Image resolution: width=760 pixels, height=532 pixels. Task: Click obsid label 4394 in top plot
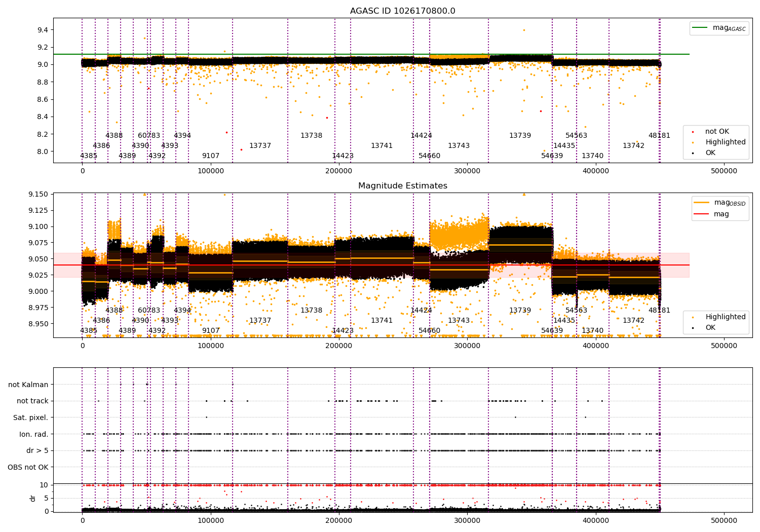(182, 136)
